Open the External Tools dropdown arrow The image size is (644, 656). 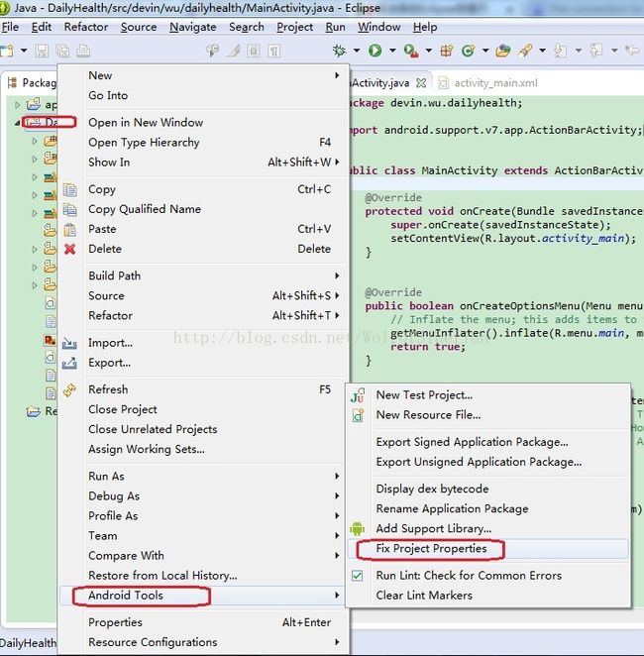[x=429, y=51]
